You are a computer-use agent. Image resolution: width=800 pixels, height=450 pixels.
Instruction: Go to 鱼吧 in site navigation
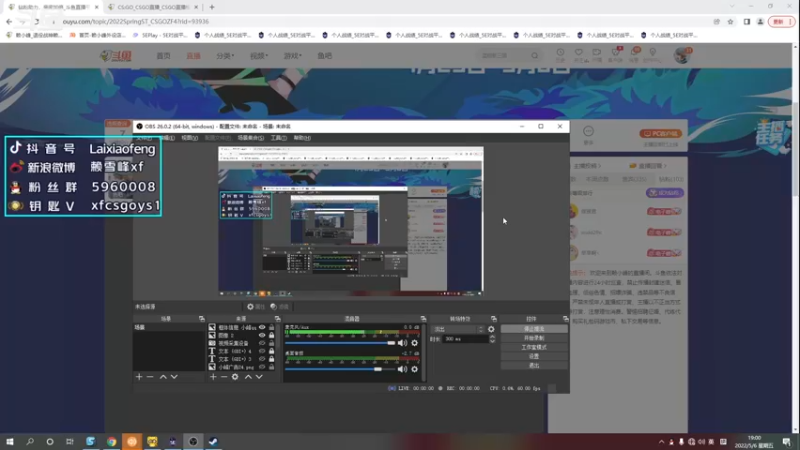[x=324, y=56]
